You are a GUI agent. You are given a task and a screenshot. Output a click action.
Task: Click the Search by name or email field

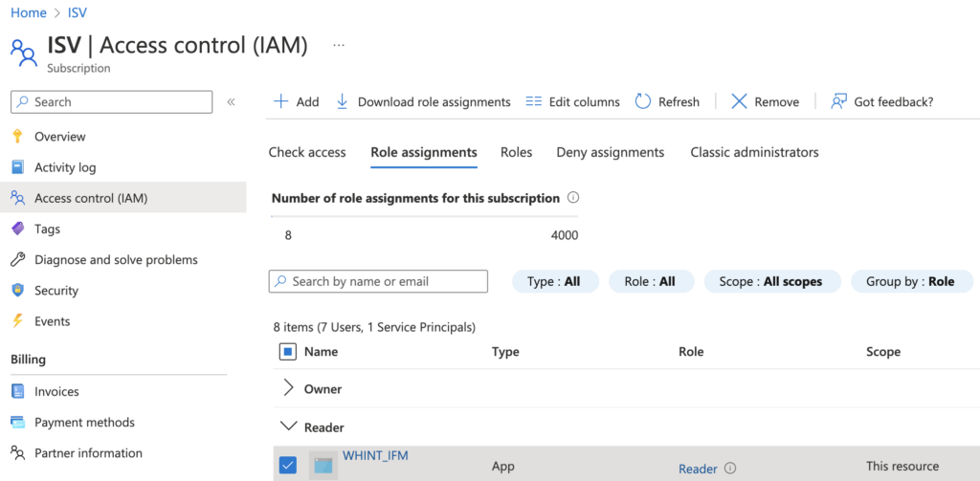tap(378, 282)
